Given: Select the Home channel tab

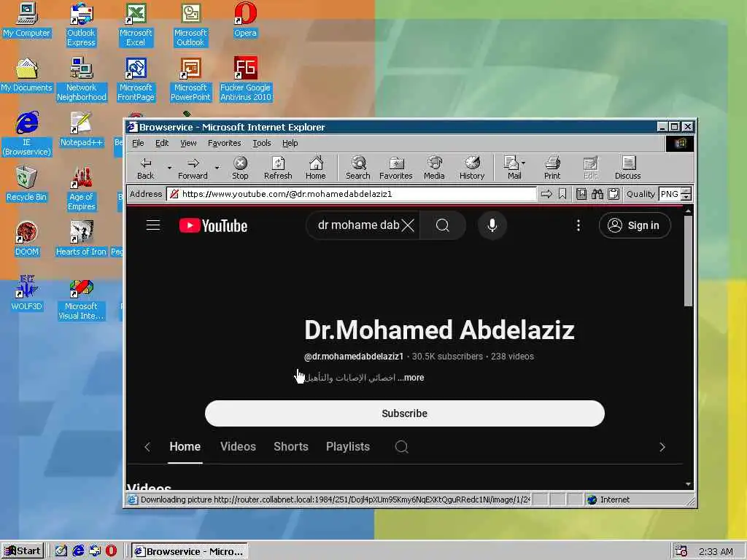Looking at the screenshot, I should tap(185, 447).
